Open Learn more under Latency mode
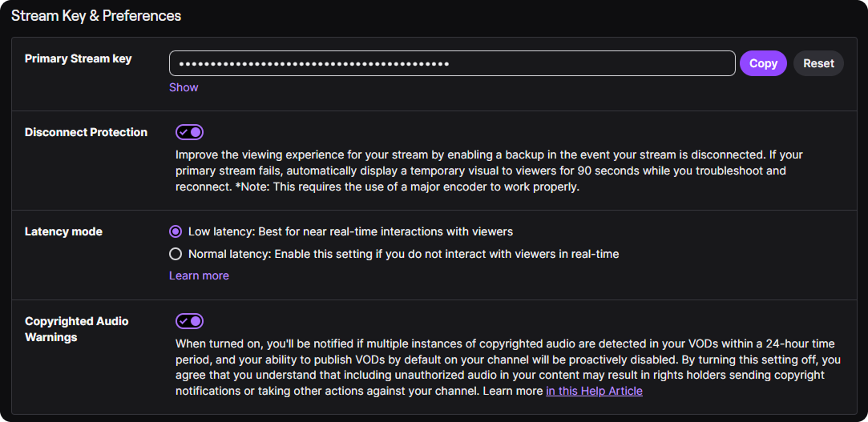The height and width of the screenshot is (422, 868). 199,275
